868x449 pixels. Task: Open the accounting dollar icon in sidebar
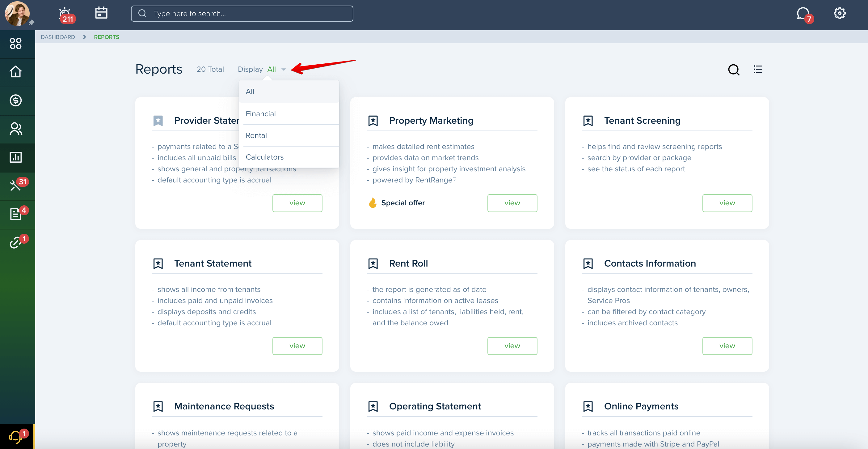(15, 100)
